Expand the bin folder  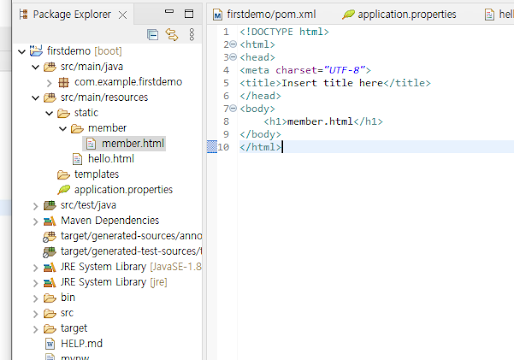[x=36, y=298]
